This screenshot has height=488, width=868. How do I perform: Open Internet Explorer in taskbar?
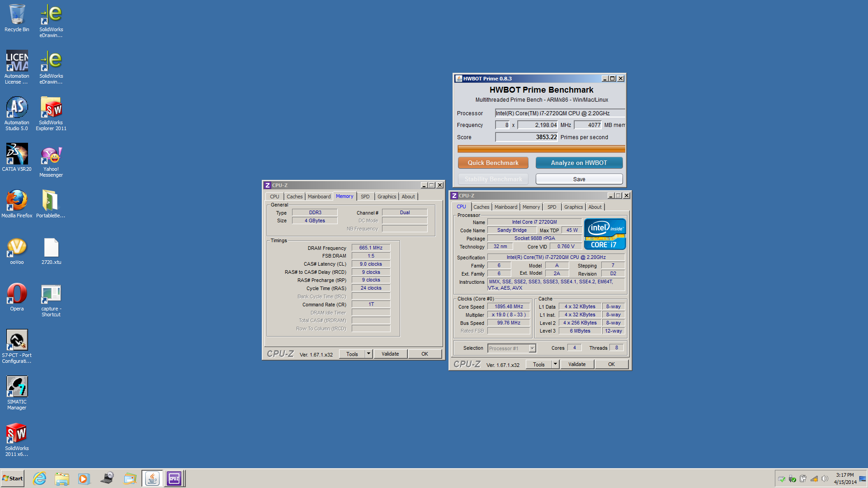[40, 479]
